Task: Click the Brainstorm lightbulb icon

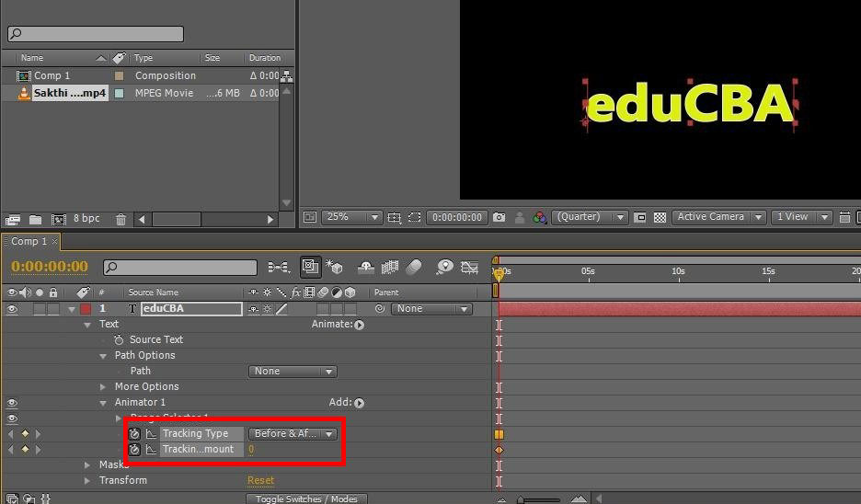Action: coord(445,268)
